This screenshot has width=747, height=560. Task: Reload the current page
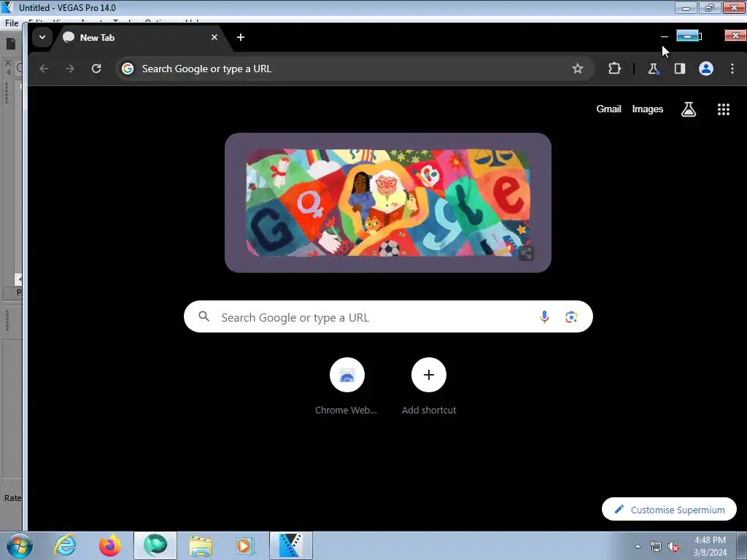tap(96, 69)
